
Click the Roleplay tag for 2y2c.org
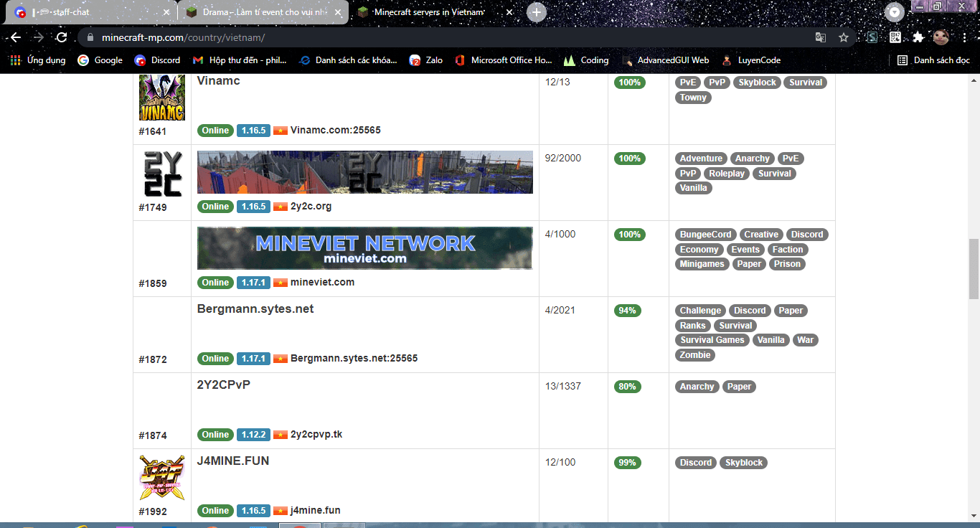[727, 174]
